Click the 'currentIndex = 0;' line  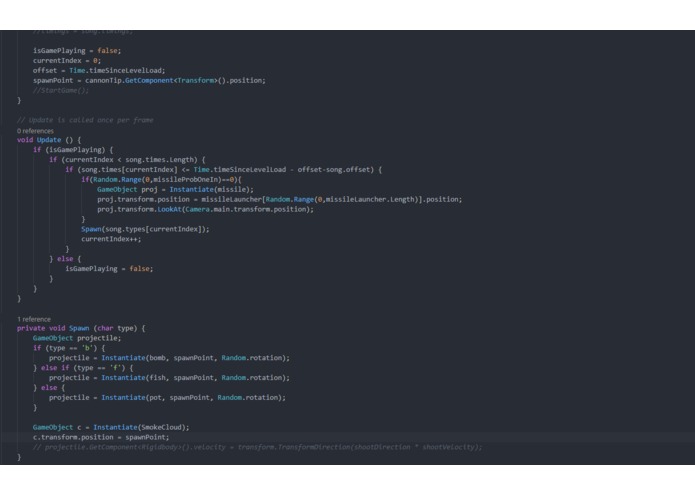[x=67, y=61]
